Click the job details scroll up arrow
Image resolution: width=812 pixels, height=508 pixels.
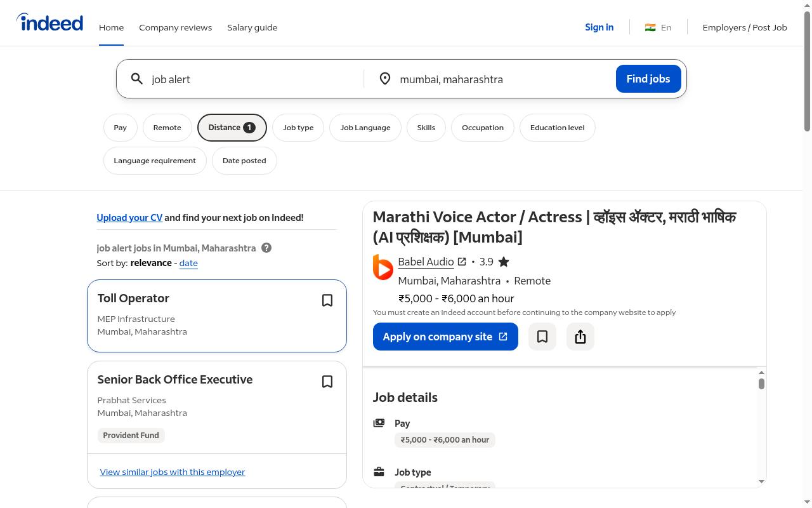761,373
